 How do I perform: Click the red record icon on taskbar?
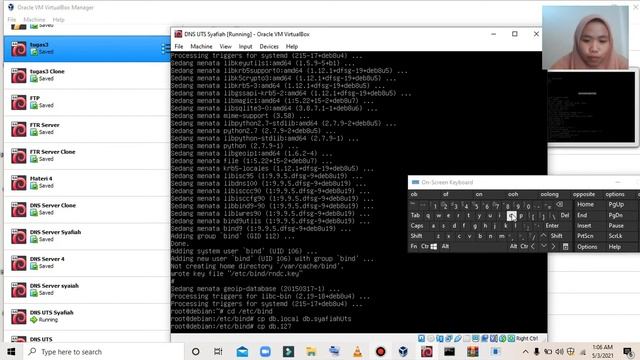point(380,351)
